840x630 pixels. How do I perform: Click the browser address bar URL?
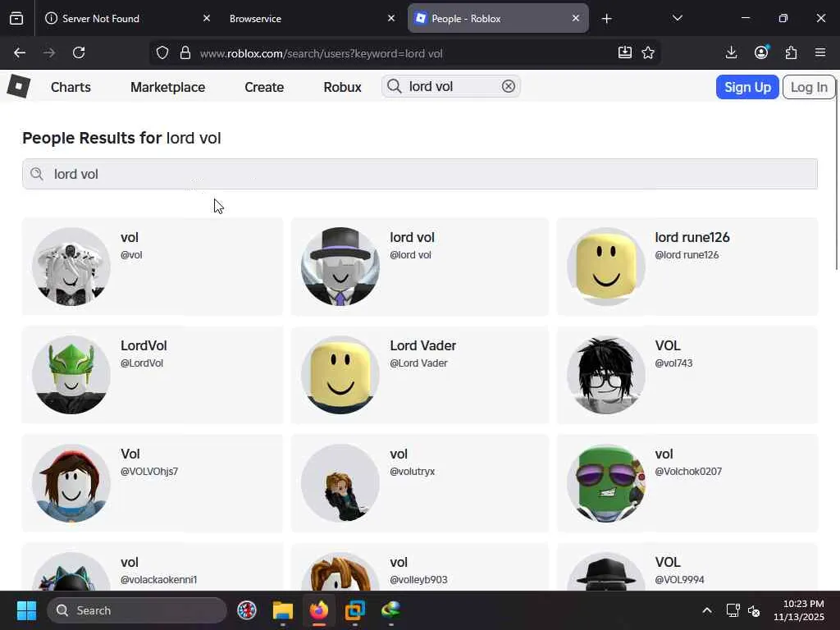(321, 53)
